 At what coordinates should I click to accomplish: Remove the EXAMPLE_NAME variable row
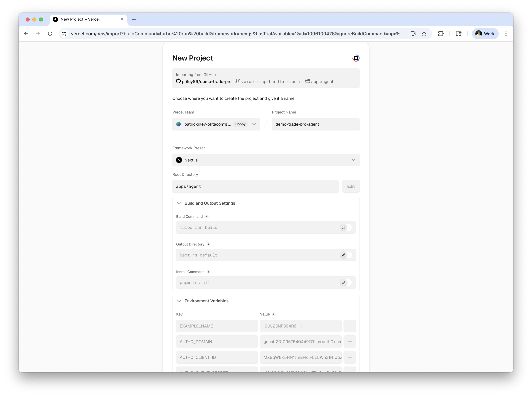pos(350,326)
